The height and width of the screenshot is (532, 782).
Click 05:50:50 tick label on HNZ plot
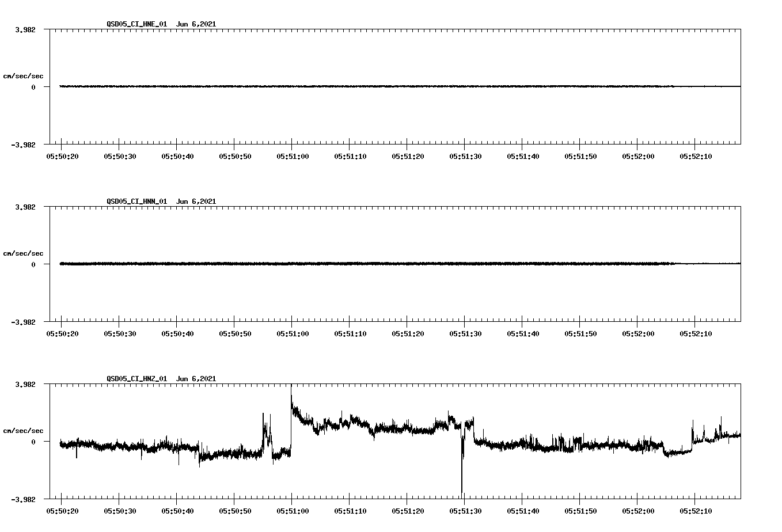coord(235,511)
